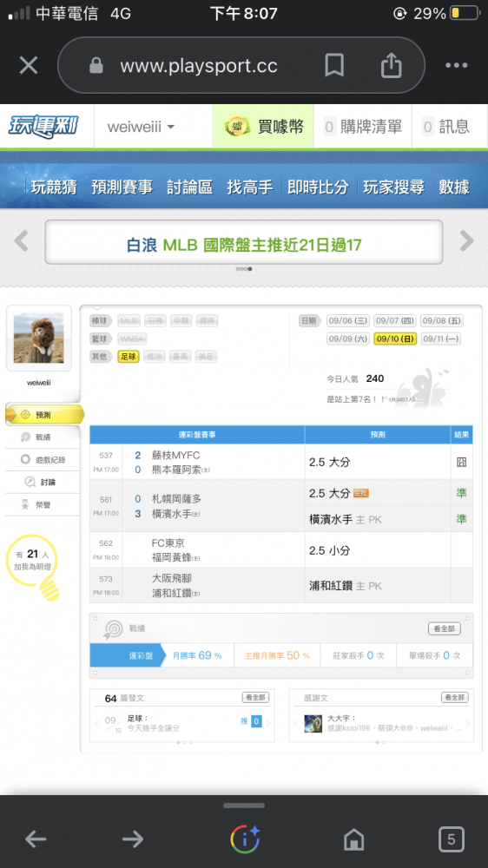Image resolution: width=488 pixels, height=868 pixels.
Task: Open the weiweiii account dropdown
Action: coord(141,127)
